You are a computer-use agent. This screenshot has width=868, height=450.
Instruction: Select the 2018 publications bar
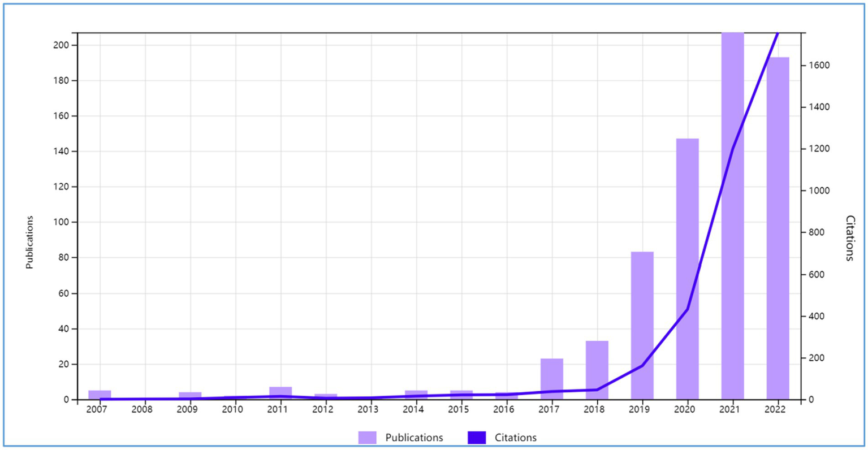point(597,373)
